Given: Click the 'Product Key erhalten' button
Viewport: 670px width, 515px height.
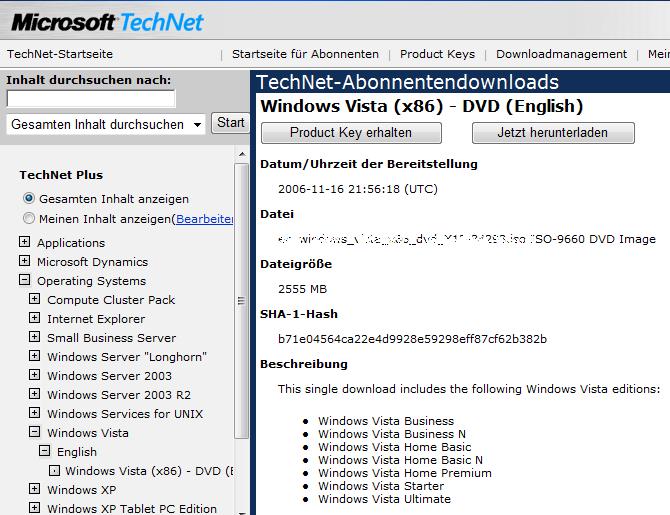Looking at the screenshot, I should click(351, 133).
